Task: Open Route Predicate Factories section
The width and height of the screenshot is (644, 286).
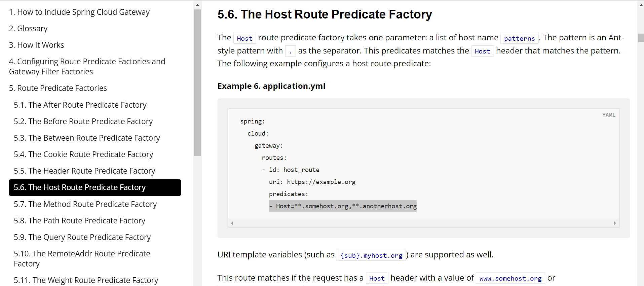Action: (x=58, y=88)
